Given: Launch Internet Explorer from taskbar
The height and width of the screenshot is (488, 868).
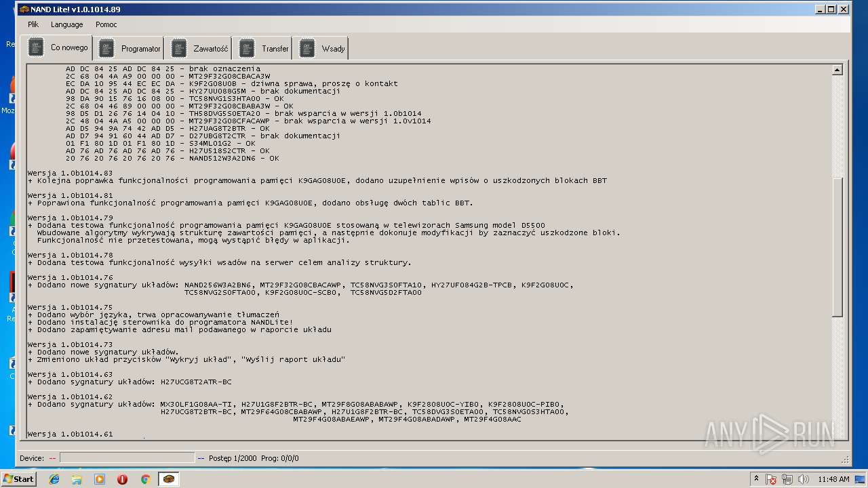Looking at the screenshot, I should point(54,479).
